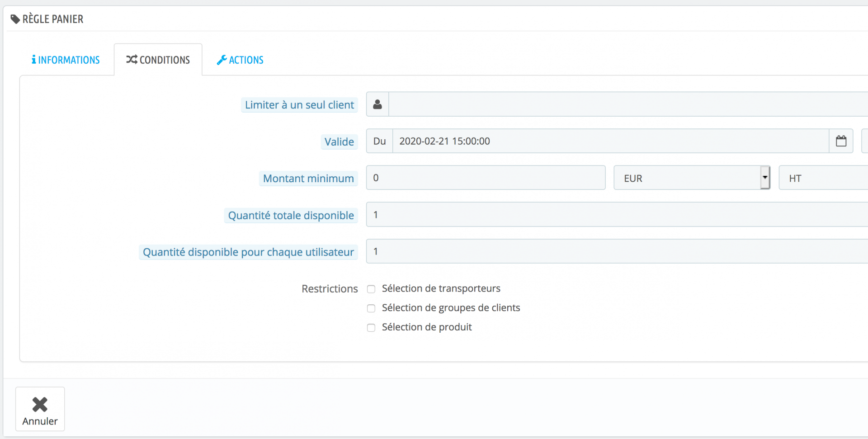Enable Sélection de groupes de clients
The width and height of the screenshot is (868, 439).
click(x=371, y=308)
